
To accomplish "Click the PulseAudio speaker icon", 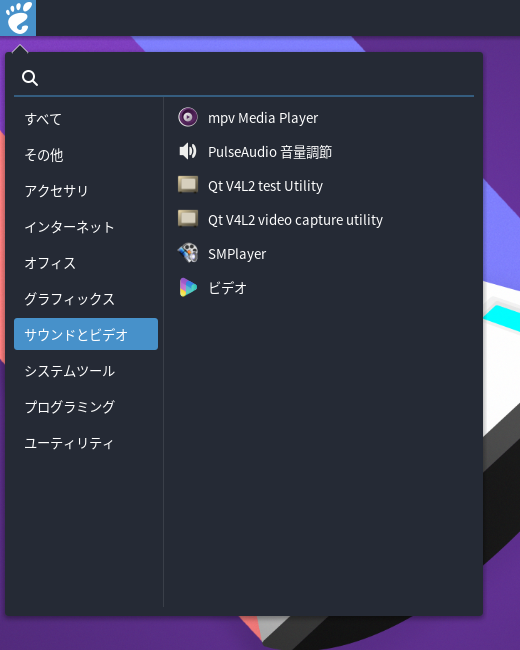I will tap(188, 151).
